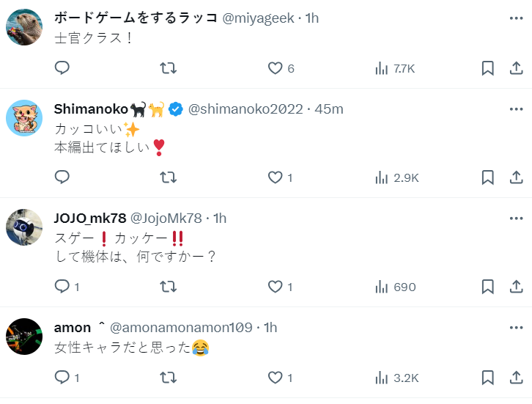Like the miyageek tweet with 6 likes
Image resolution: width=532 pixels, height=404 pixels.
point(276,68)
